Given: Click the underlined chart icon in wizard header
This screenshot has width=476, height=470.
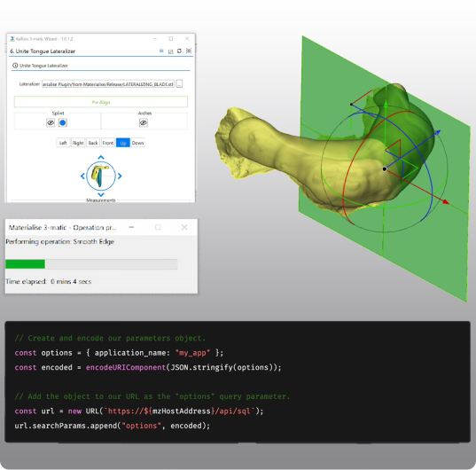Looking at the screenshot, I should point(170,51).
